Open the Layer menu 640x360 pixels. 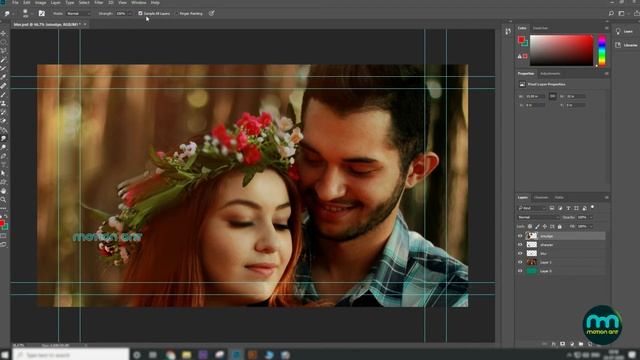56,2
